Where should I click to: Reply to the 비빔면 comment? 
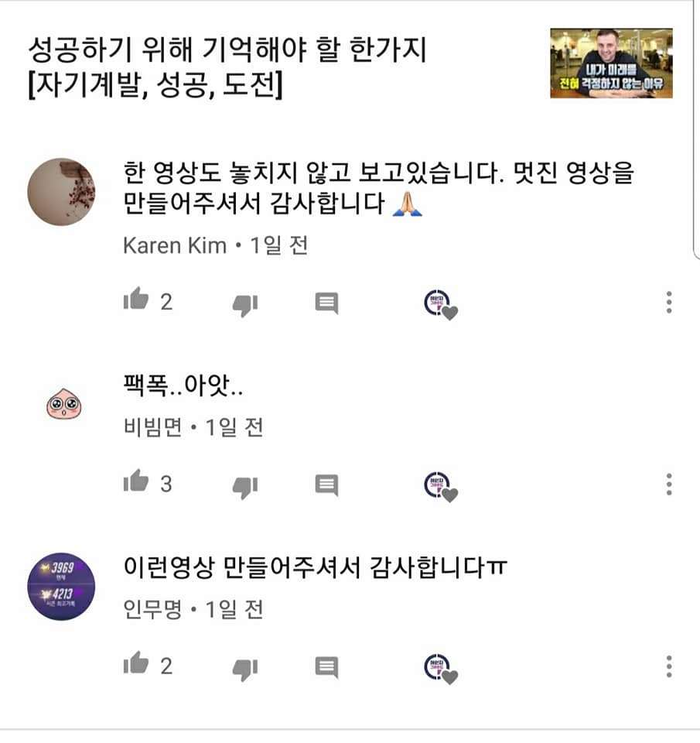pos(326,485)
